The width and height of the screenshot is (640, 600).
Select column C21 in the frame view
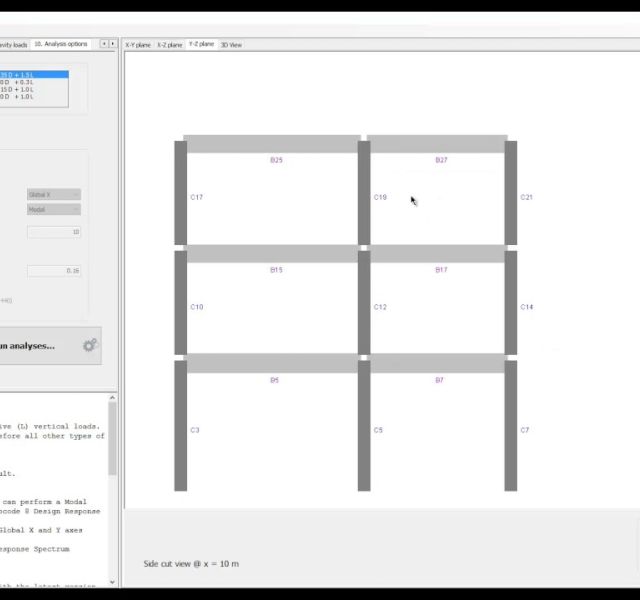pos(511,193)
